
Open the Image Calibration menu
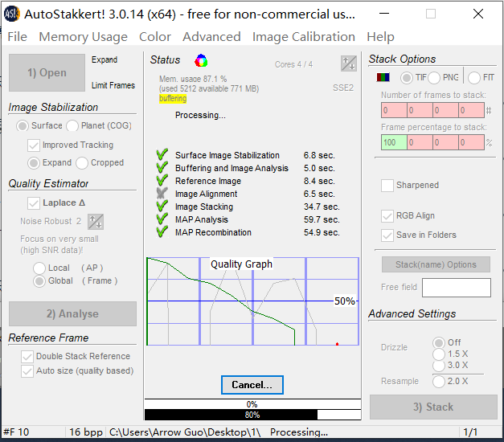point(303,37)
